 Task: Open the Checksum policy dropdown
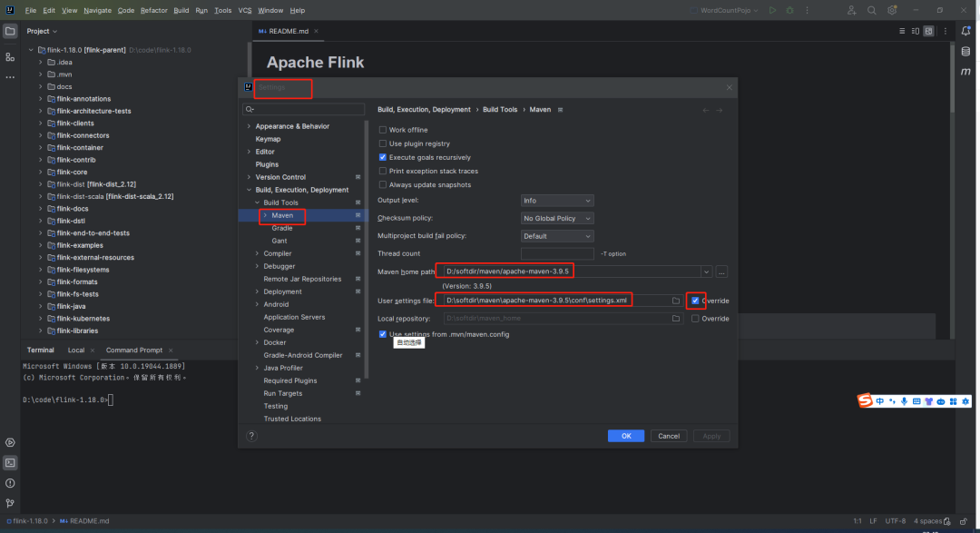(557, 218)
